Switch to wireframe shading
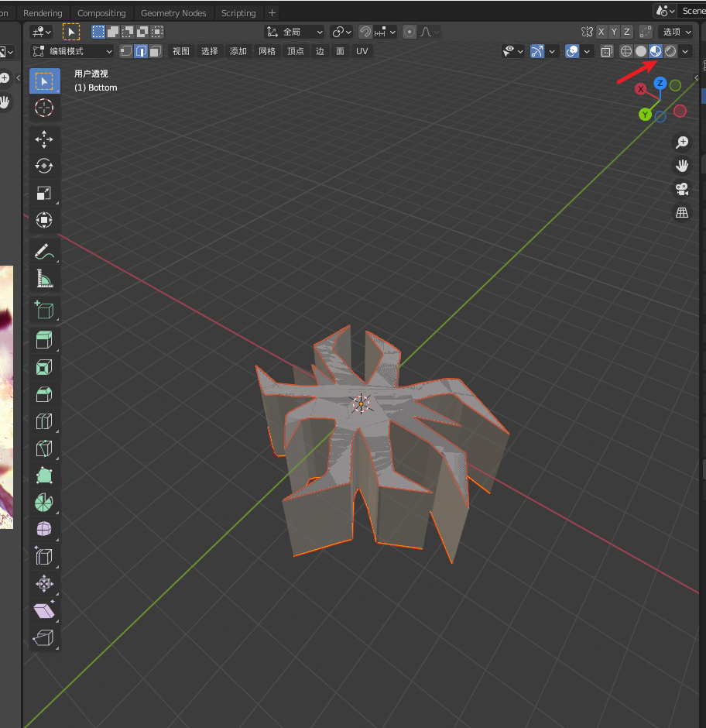This screenshot has width=706, height=728. pos(626,51)
